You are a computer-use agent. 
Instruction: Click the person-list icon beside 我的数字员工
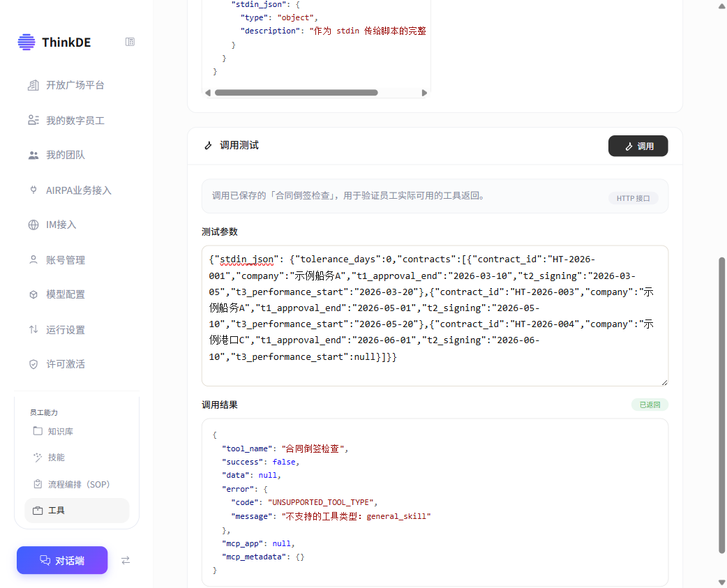pos(33,121)
